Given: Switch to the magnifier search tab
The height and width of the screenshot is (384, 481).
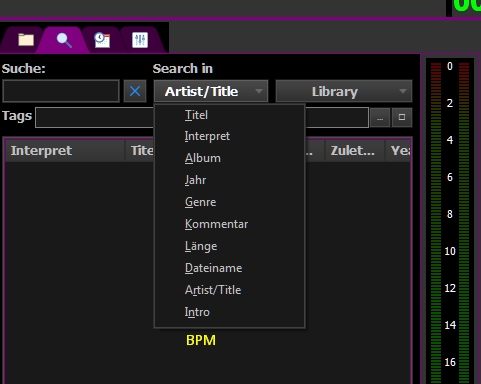Looking at the screenshot, I should (x=64, y=40).
